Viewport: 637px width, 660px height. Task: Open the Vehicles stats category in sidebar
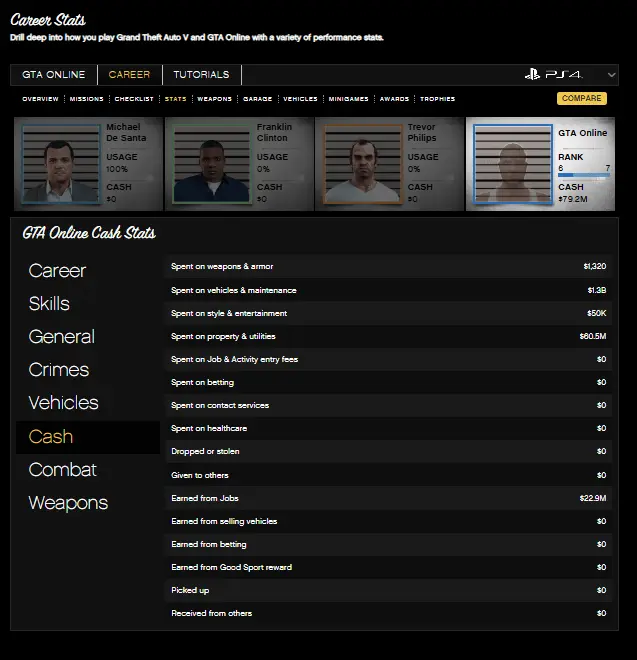tap(63, 403)
